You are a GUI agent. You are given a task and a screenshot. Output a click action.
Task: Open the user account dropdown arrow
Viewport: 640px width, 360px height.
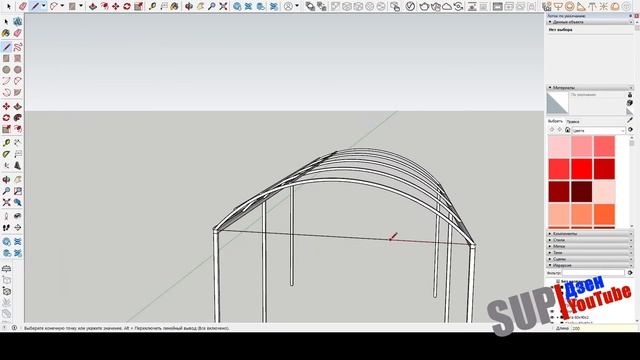pyautogui.click(x=297, y=6)
